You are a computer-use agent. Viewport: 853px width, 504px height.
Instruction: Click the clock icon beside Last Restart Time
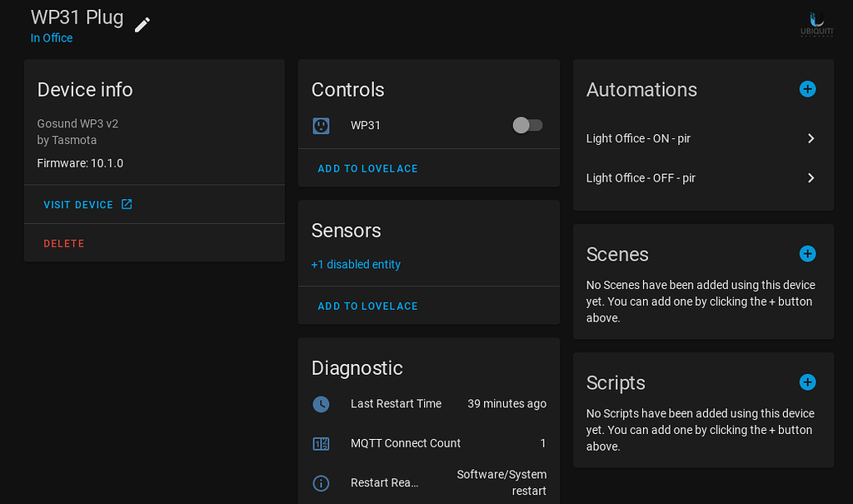(321, 403)
